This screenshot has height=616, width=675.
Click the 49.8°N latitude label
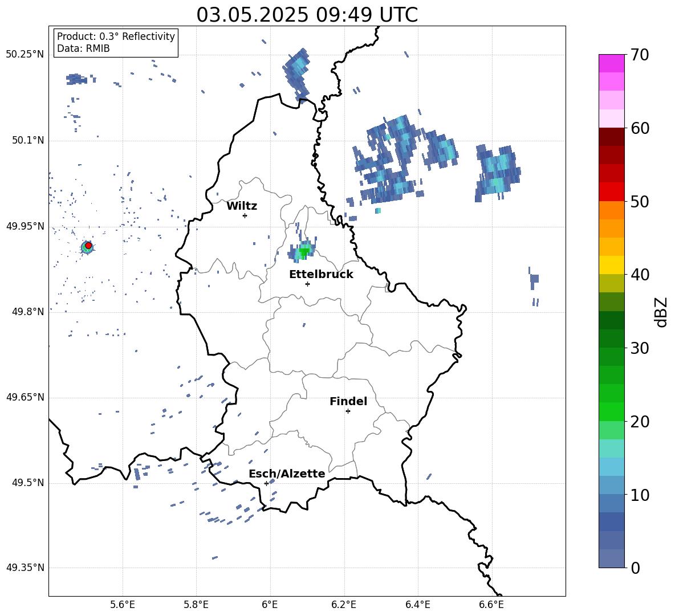pos(28,312)
